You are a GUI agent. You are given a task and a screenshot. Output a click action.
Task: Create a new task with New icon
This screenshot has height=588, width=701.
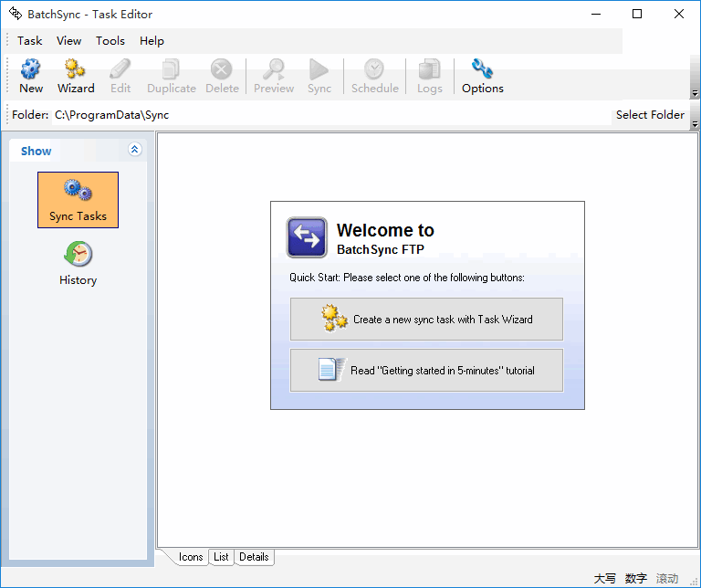[31, 76]
